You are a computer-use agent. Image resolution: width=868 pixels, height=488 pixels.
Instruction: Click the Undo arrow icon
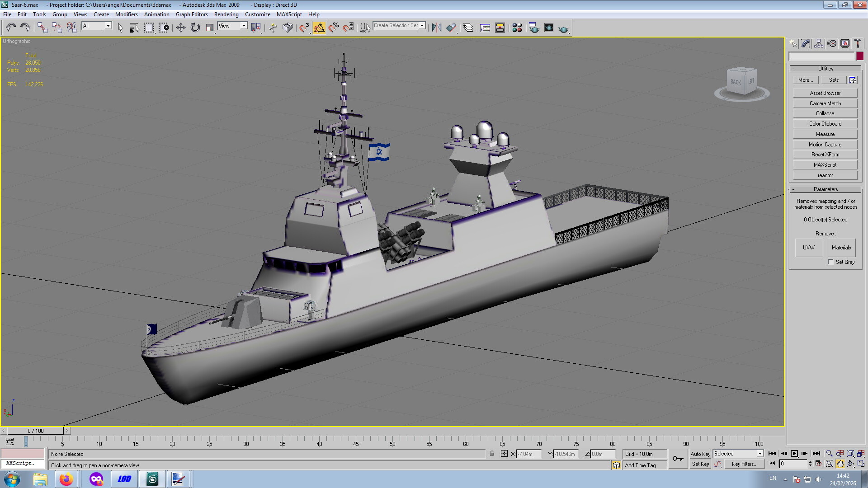click(x=11, y=28)
